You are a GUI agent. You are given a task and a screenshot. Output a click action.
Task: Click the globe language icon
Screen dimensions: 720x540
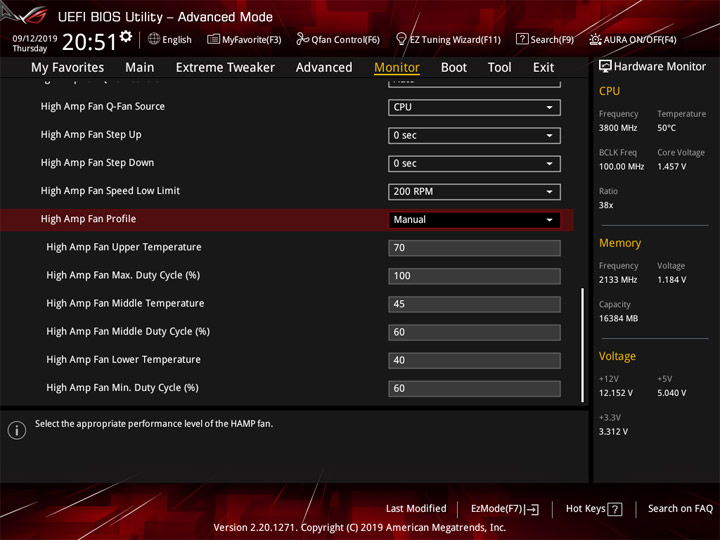tap(154, 39)
